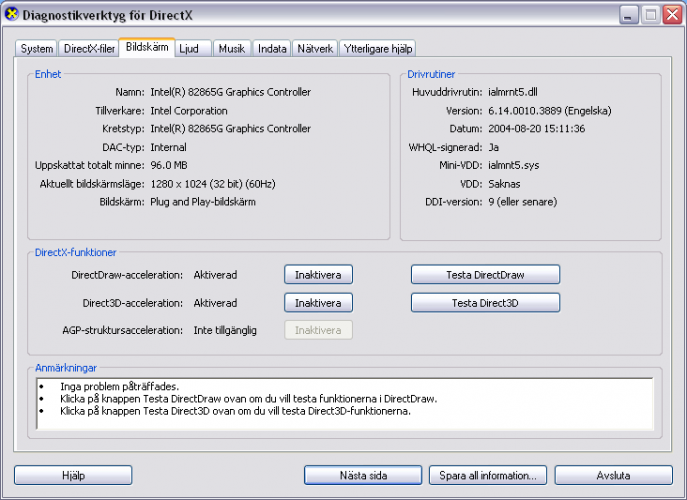Click the DirectX icon in the title bar
The width and height of the screenshot is (687, 500).
click(12, 15)
